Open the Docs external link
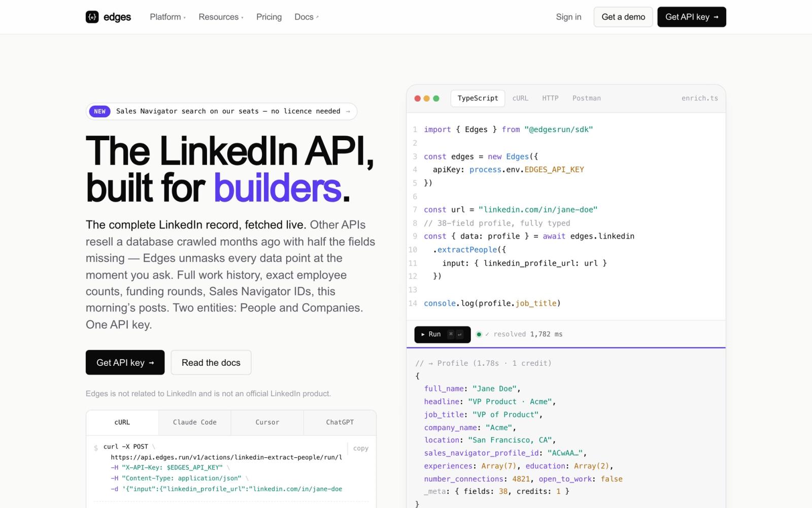 point(307,17)
